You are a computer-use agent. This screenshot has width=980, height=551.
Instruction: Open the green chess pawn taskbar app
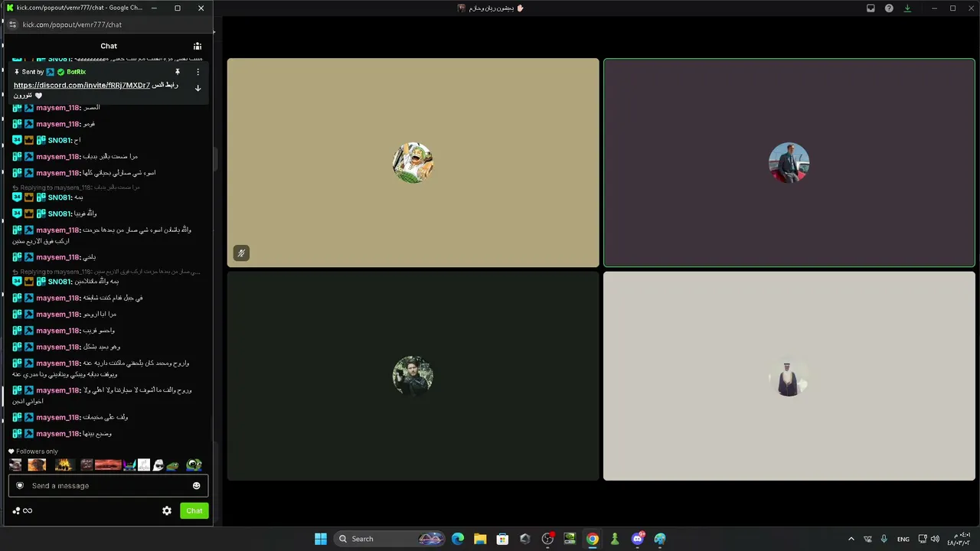click(615, 539)
